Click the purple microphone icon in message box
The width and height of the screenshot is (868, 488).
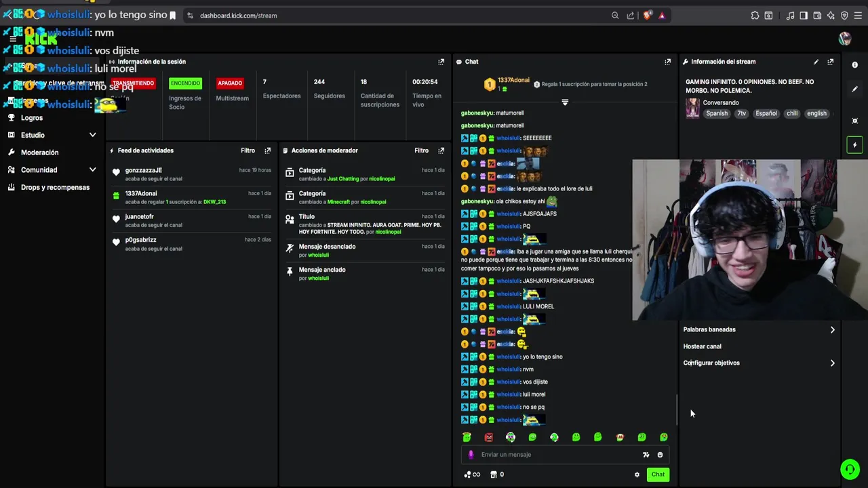tap(471, 455)
